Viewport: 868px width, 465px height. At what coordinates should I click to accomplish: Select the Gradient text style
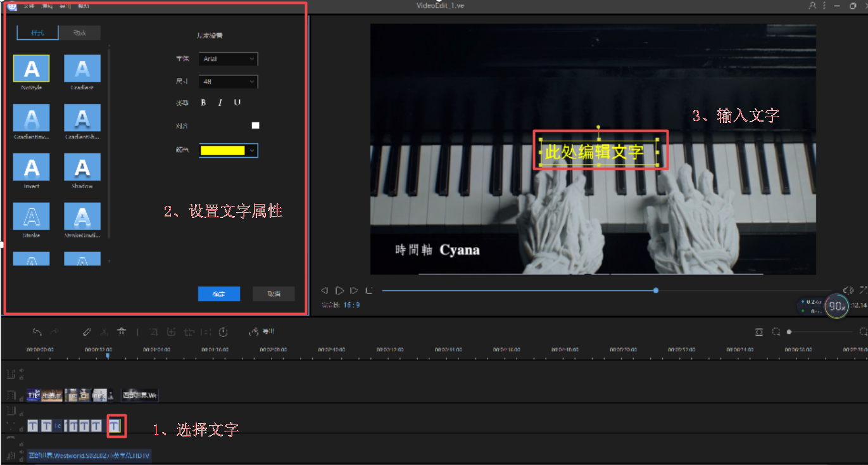coord(82,68)
